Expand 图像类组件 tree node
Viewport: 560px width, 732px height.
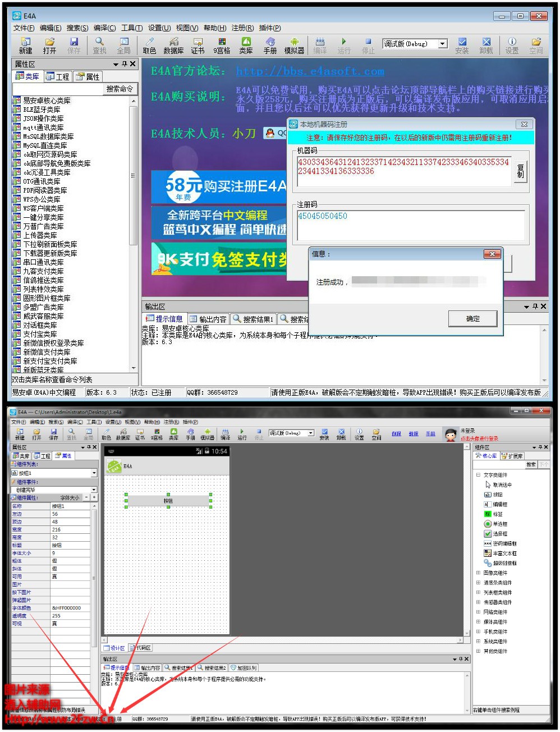pos(478,573)
